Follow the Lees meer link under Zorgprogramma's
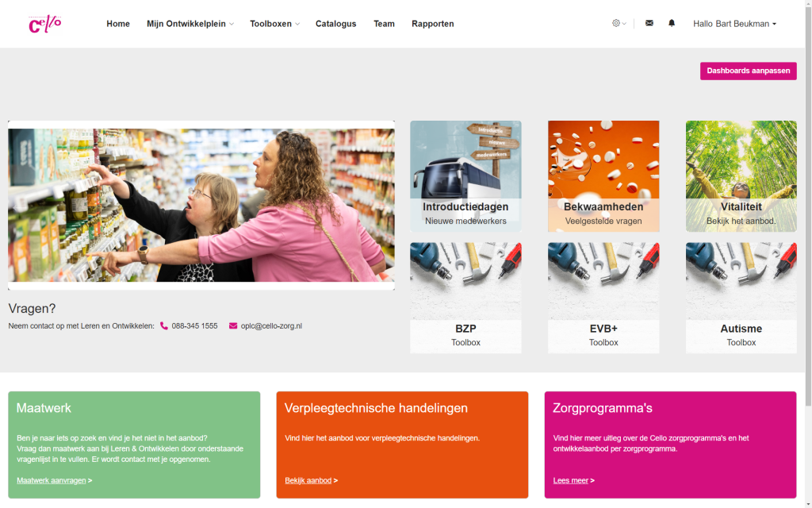The image size is (812, 508). tap(570, 480)
